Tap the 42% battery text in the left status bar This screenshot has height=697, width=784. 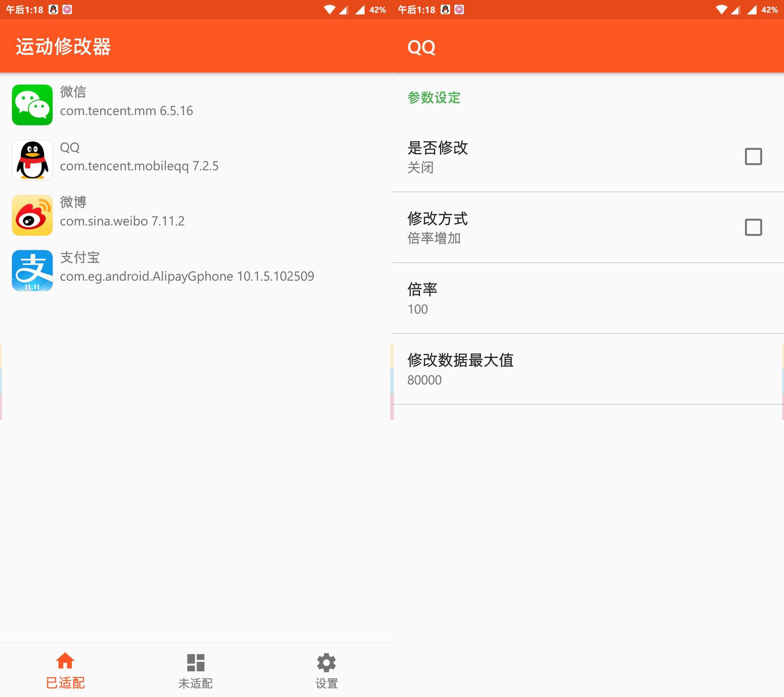[377, 10]
